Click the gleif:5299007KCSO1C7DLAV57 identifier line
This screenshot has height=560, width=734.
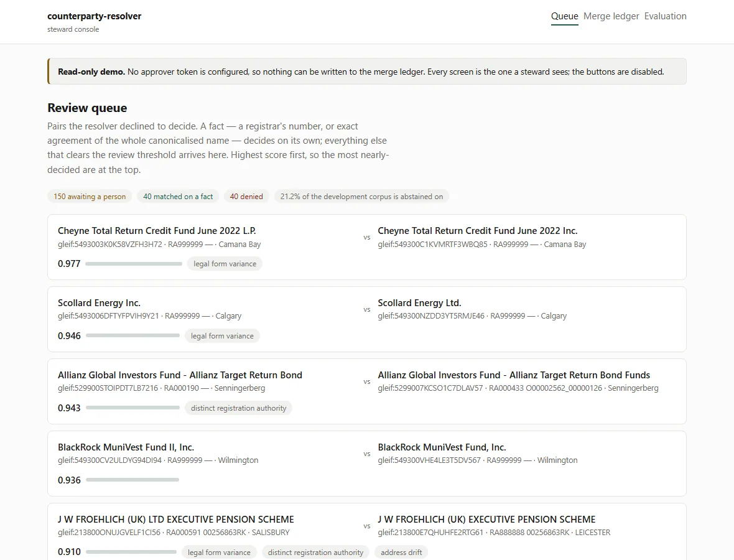(x=518, y=388)
